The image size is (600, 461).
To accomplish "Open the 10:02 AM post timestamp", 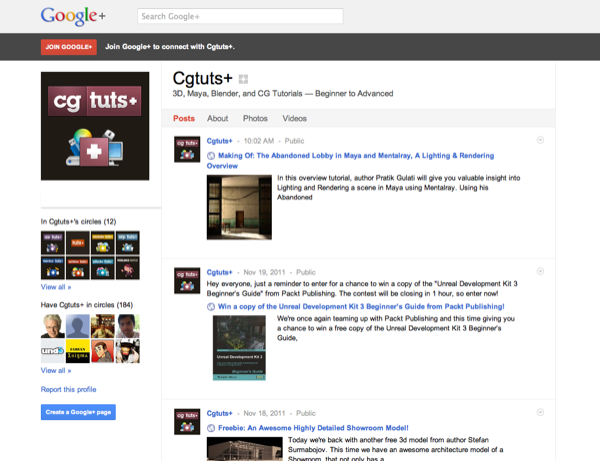I will (x=259, y=141).
